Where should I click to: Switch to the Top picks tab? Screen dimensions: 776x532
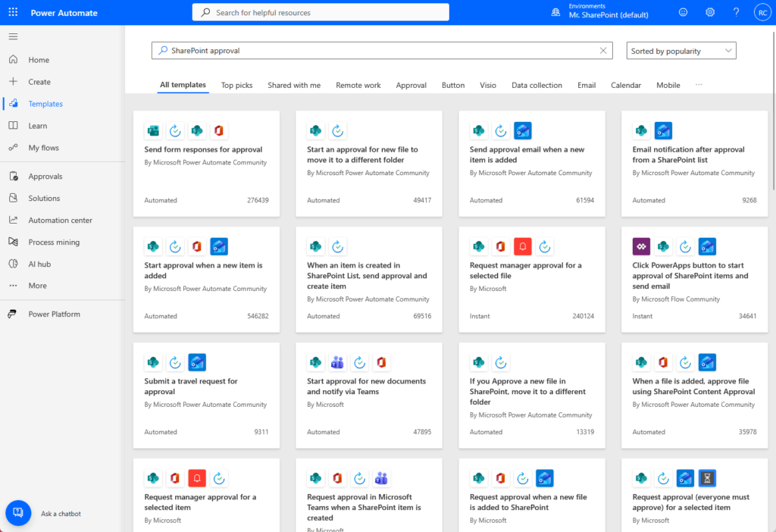[x=236, y=85]
